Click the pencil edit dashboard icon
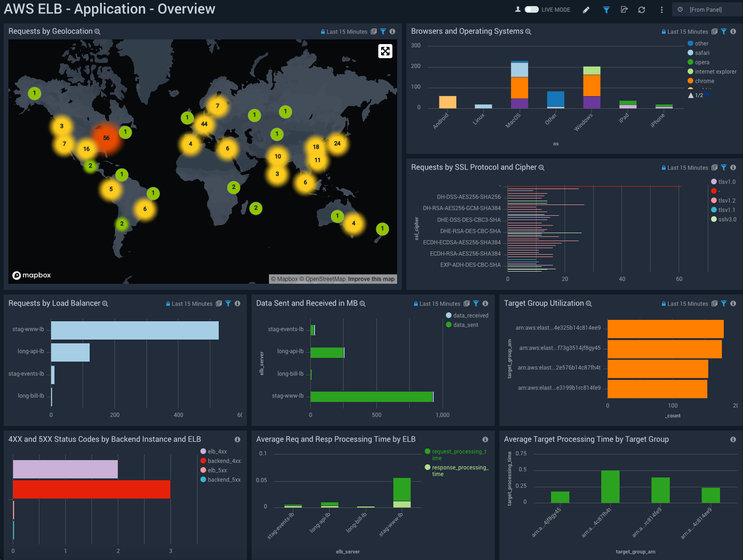Viewport: 743px width, 560px height. click(x=586, y=10)
